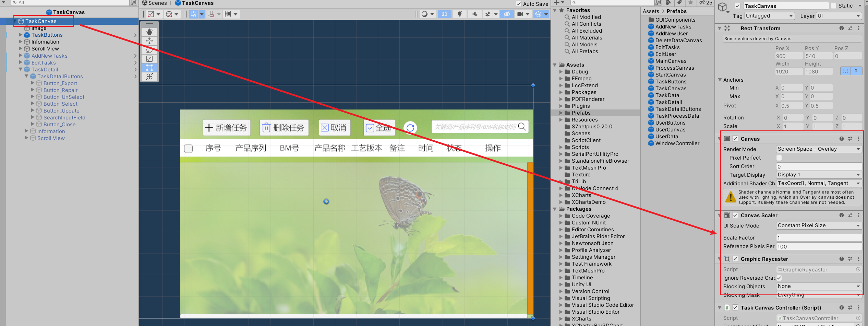Expand the TaskButtons hierarchy item
This screenshot has height=326, width=868.
(21, 35)
